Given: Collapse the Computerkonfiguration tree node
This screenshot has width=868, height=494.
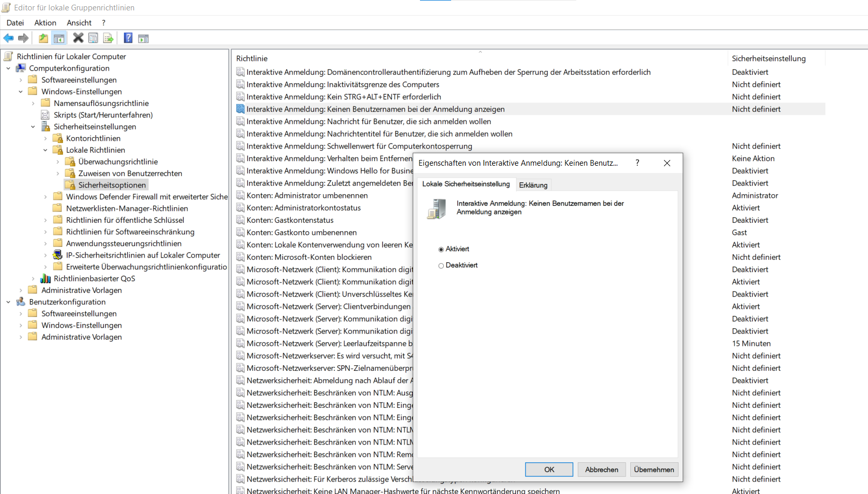Looking at the screenshot, I should pyautogui.click(x=8, y=69).
